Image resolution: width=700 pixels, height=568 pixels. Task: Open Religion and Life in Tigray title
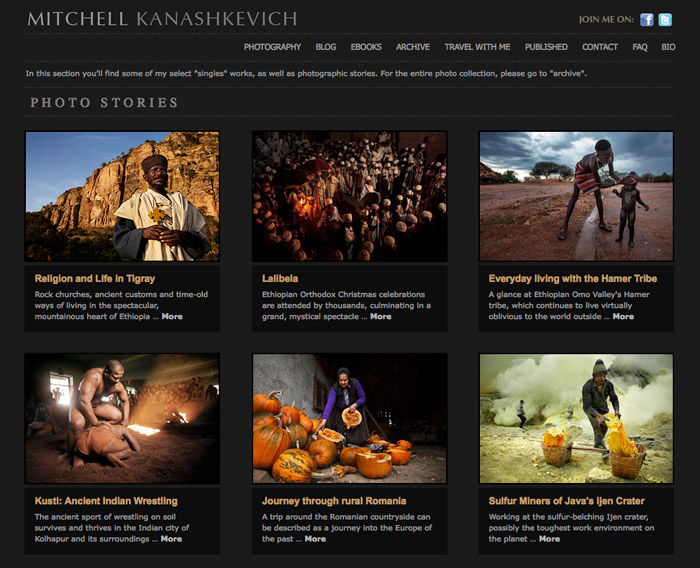(95, 279)
